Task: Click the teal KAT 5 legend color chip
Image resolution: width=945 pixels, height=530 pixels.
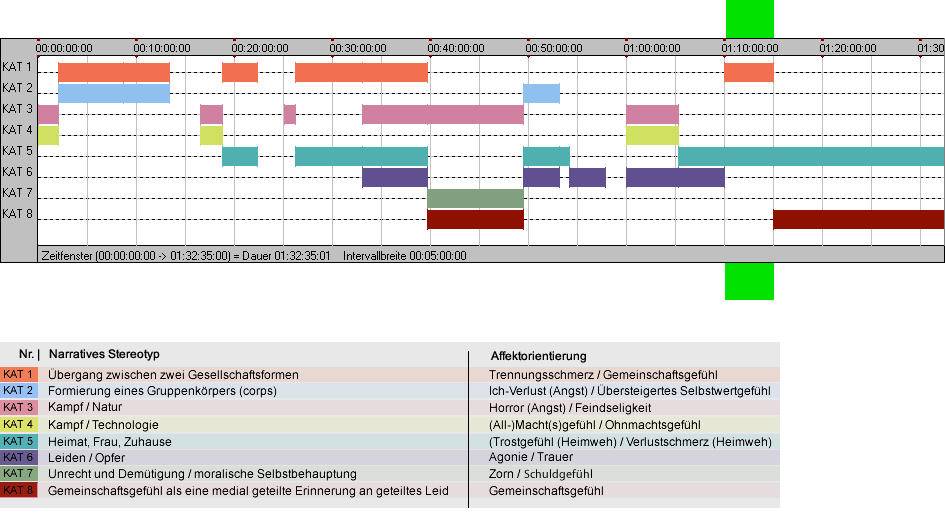Action: (19, 441)
